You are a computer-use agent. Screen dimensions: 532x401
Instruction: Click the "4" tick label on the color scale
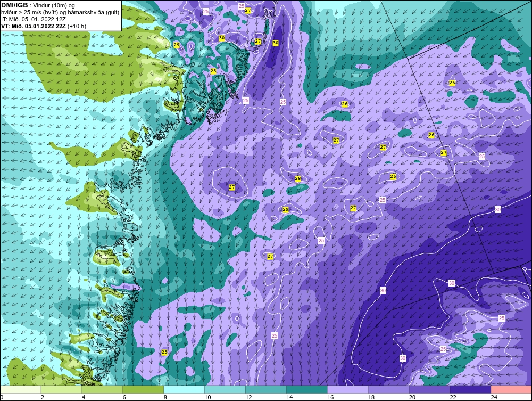click(84, 397)
